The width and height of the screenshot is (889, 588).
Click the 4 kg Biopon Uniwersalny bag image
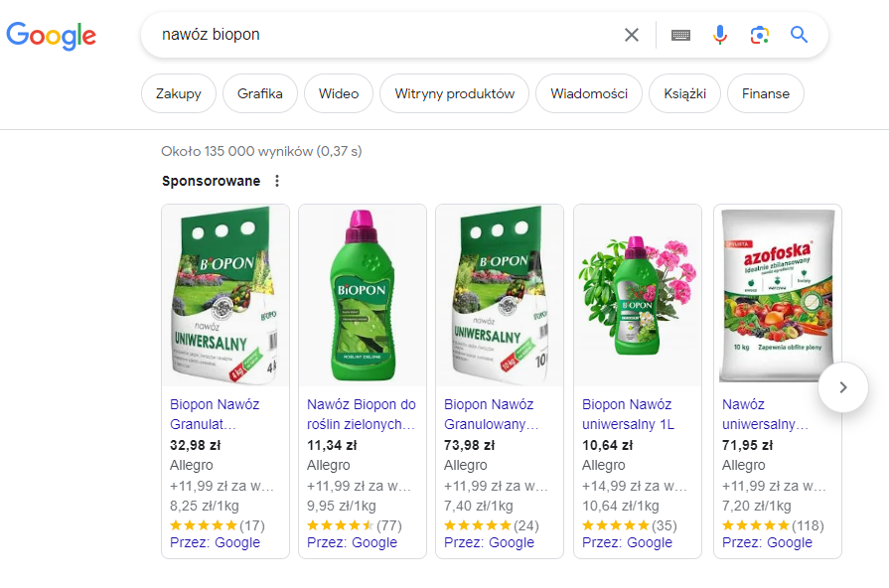point(225,295)
